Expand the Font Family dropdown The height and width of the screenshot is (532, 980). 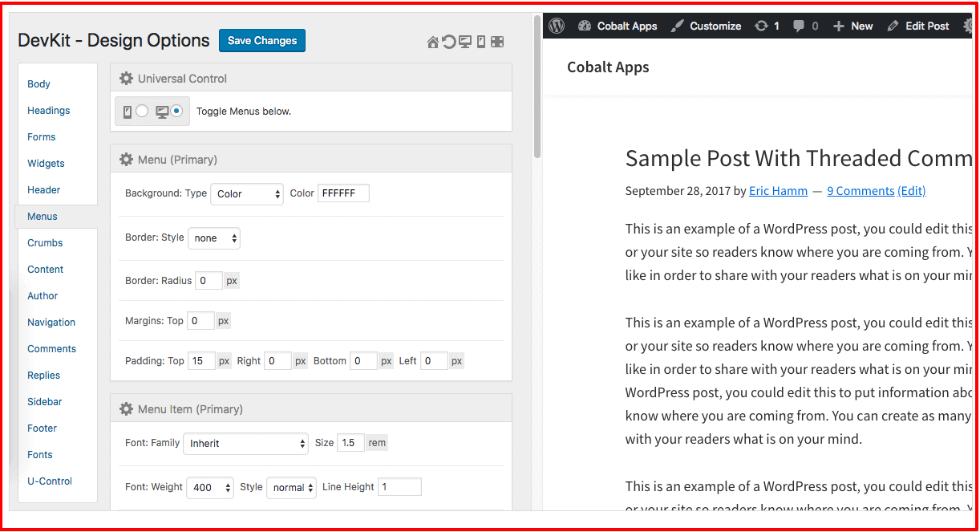point(245,443)
